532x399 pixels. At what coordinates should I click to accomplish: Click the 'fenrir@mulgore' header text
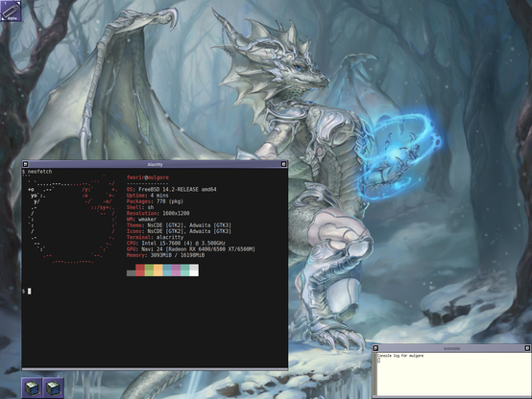pyautogui.click(x=148, y=177)
